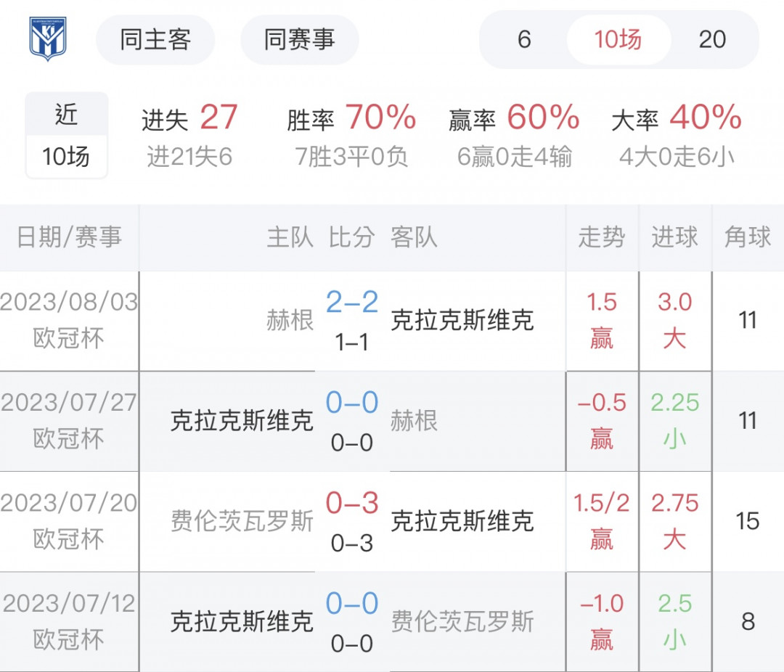This screenshot has height=672, width=784.
Task: Select the 6 matches option
Action: [x=524, y=39]
